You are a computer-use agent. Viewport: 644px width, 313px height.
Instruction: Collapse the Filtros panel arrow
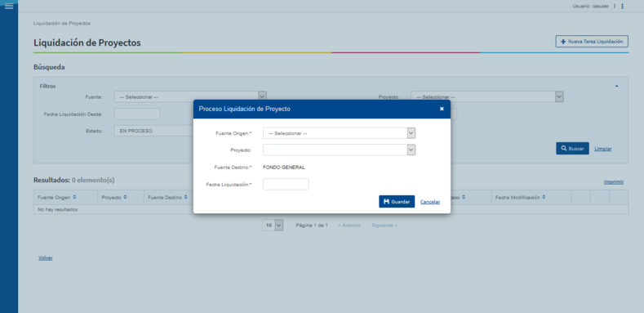[616, 86]
